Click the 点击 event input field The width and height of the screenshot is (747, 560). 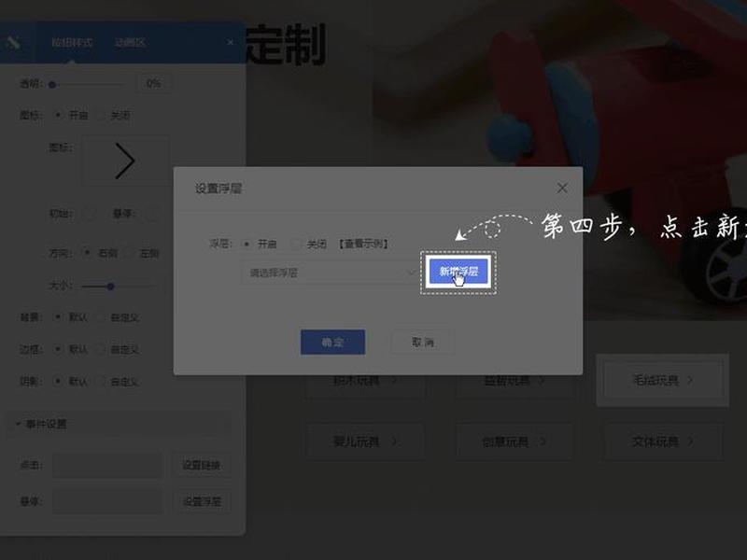pos(107,465)
